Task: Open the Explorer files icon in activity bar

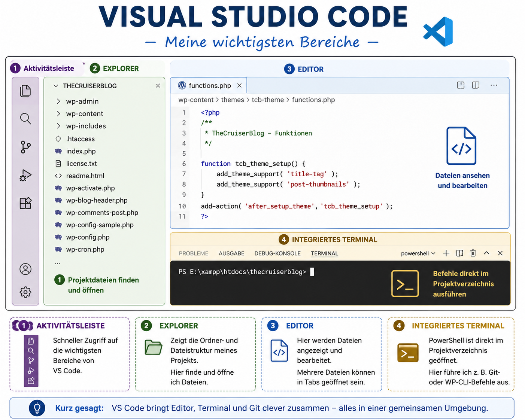Action: 25,91
